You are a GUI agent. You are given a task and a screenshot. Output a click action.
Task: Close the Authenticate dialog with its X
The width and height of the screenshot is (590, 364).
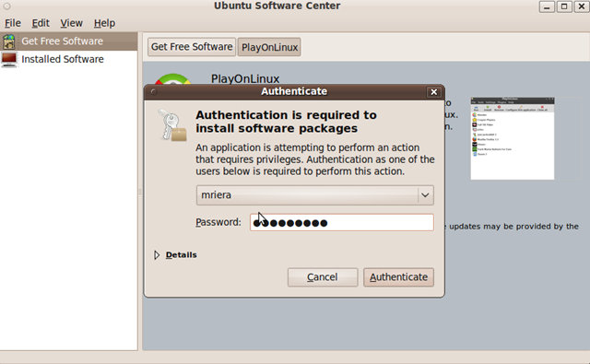coord(433,92)
